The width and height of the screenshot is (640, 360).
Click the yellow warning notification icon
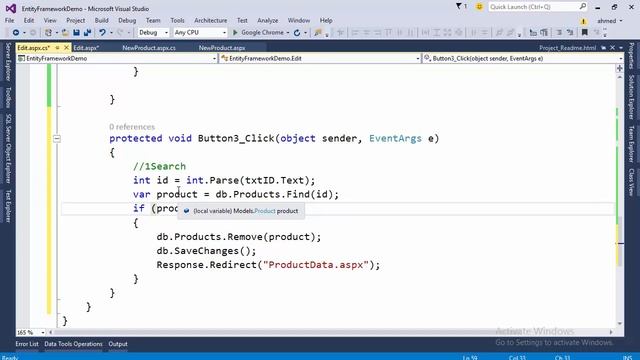583,21
